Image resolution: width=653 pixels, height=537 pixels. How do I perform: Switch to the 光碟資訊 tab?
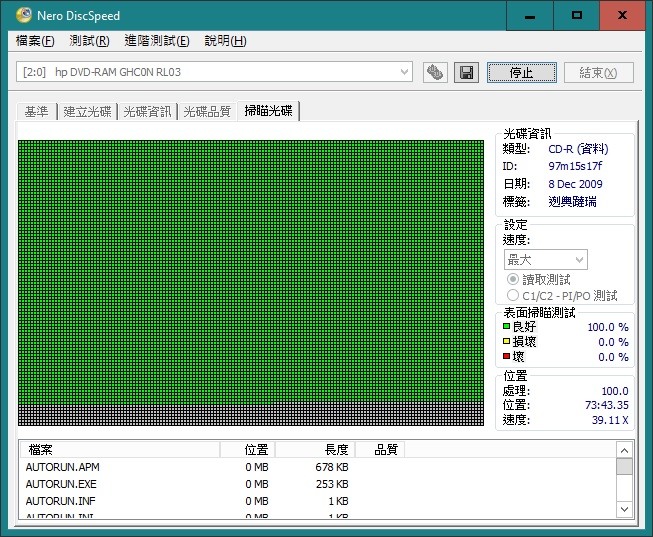click(147, 112)
